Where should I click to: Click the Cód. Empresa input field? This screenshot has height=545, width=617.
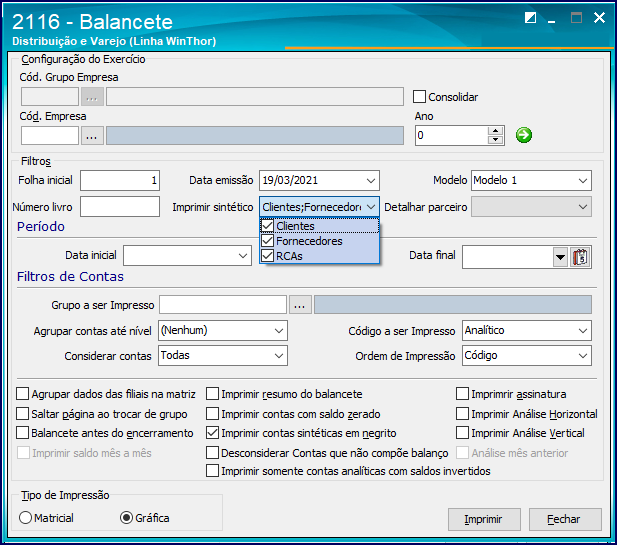coord(50,136)
